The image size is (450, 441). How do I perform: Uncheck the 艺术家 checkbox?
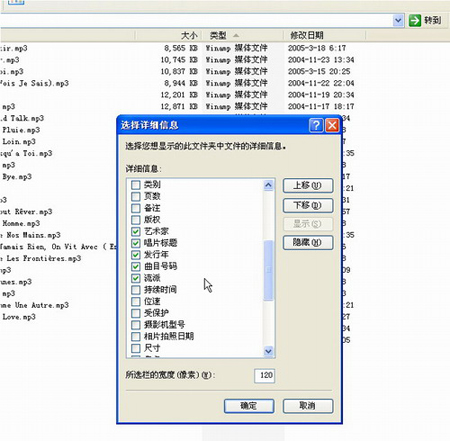(x=136, y=231)
